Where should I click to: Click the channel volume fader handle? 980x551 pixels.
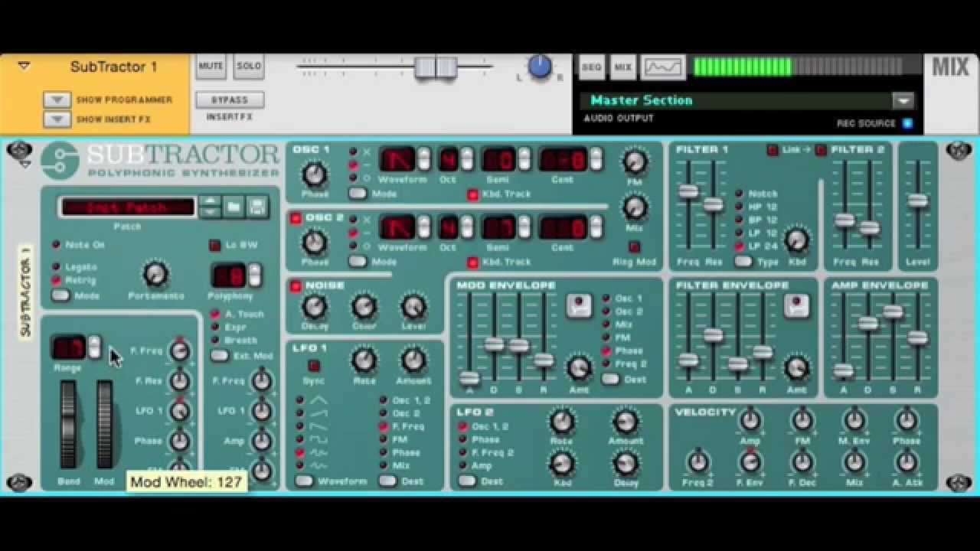(x=436, y=67)
